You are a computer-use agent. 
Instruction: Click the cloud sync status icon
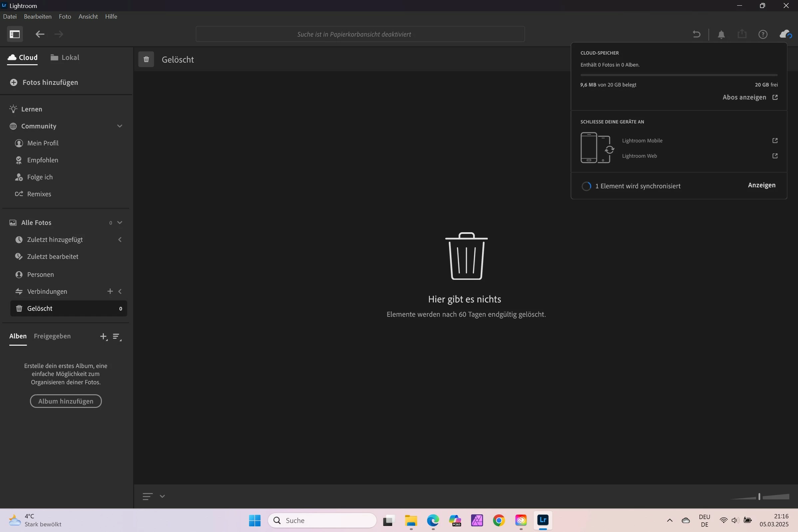(x=785, y=34)
